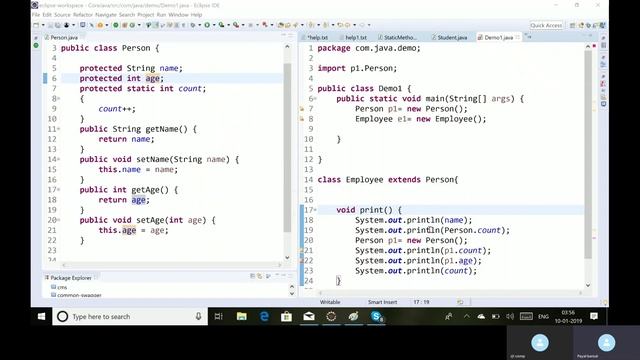Switch to the Student.java editor tab

coord(452,37)
